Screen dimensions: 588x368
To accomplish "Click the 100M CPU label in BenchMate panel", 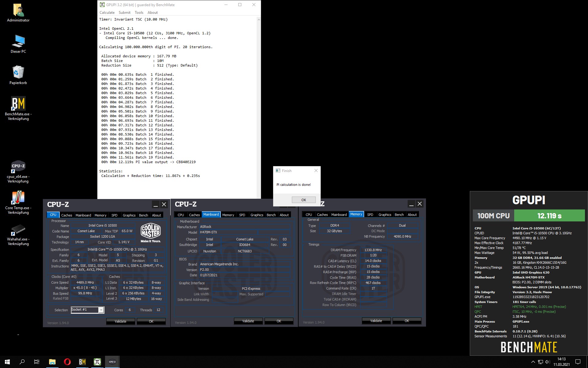I will point(493,216).
